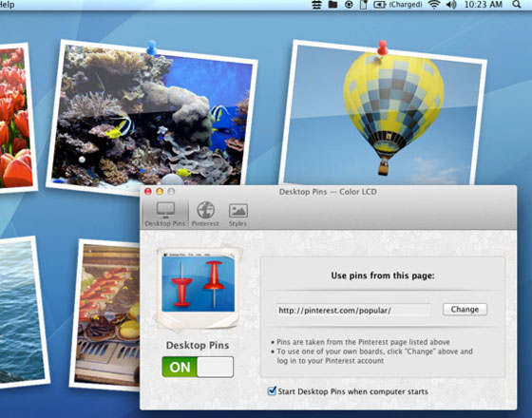Click the volume icon in menu bar
The width and height of the screenshot is (532, 418).
(x=451, y=5)
